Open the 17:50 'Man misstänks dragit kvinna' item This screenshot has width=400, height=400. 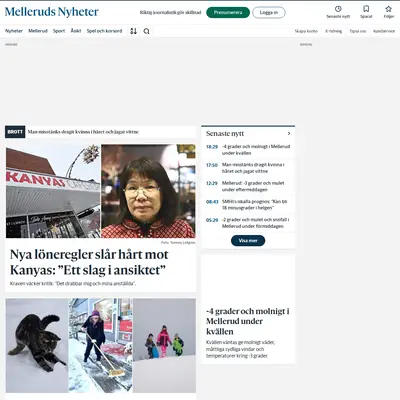point(248,168)
